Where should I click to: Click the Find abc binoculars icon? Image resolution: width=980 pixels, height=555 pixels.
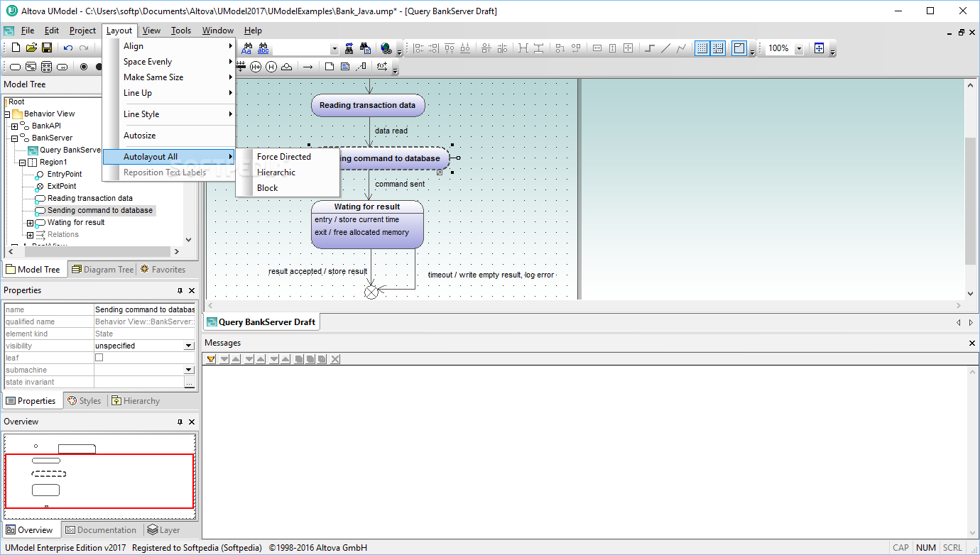(263, 48)
